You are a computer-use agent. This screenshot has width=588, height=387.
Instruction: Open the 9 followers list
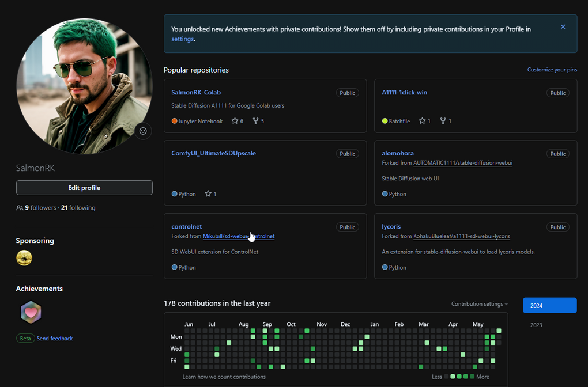tap(40, 208)
